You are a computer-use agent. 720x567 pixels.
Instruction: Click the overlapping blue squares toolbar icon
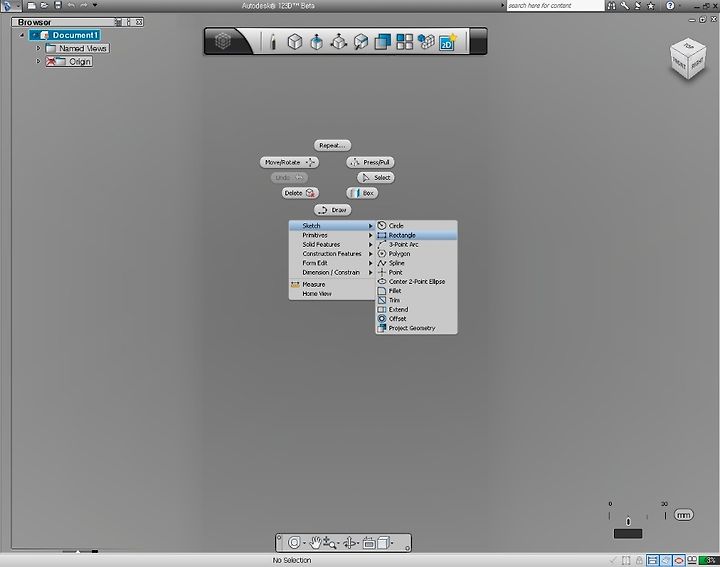pos(382,42)
